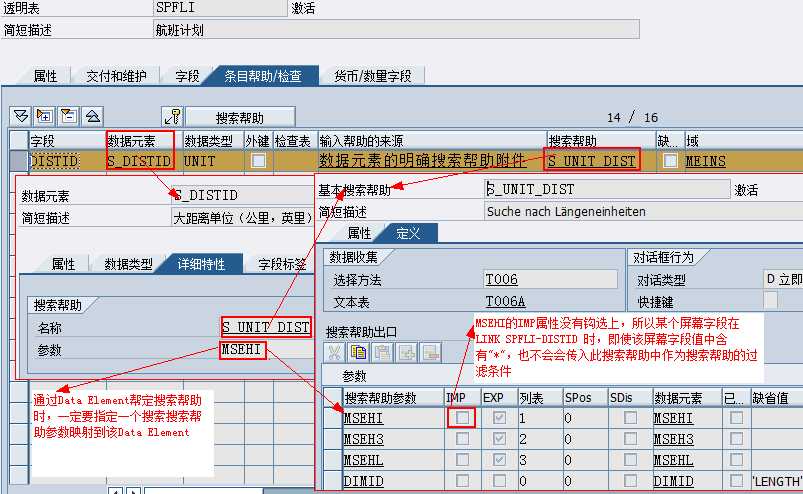The width and height of the screenshot is (803, 494).
Task: Select the 数据类型 tab of the data element
Action: click(x=130, y=264)
